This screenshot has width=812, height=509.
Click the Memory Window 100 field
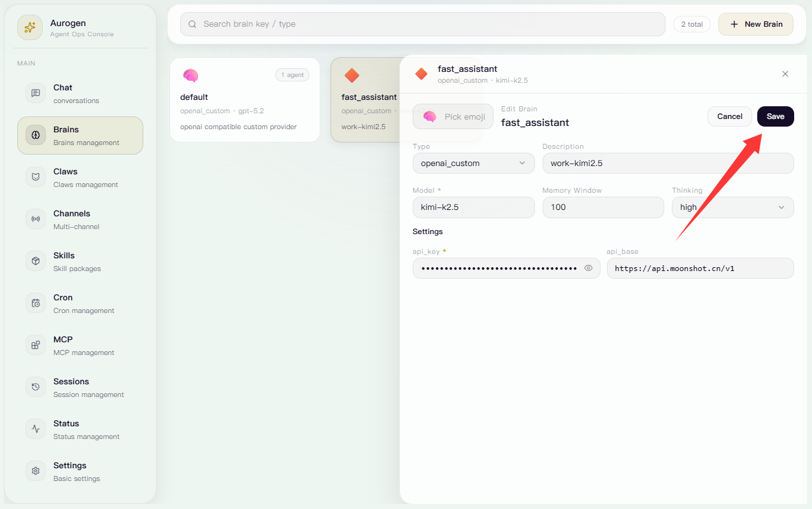[603, 207]
